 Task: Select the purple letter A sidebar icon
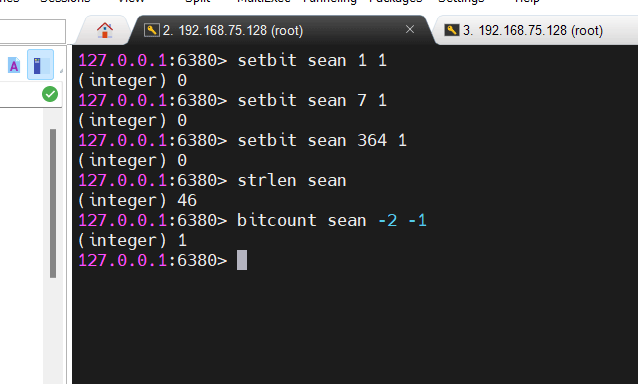[14, 65]
